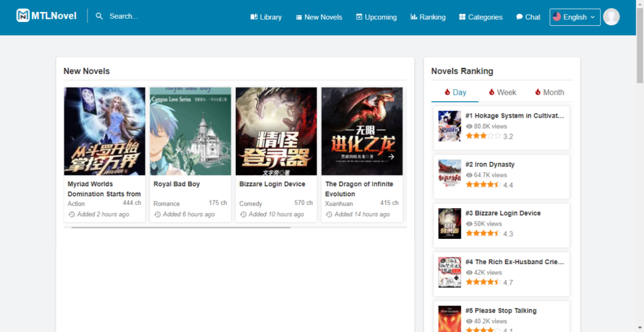Click the search magnifier icon
The width and height of the screenshot is (644, 332).
(x=99, y=16)
